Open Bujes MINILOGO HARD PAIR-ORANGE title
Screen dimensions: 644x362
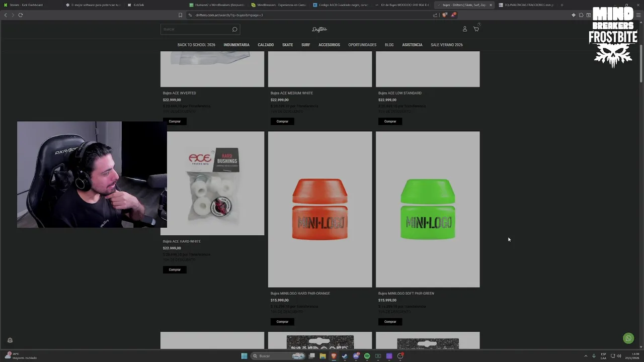click(300, 294)
